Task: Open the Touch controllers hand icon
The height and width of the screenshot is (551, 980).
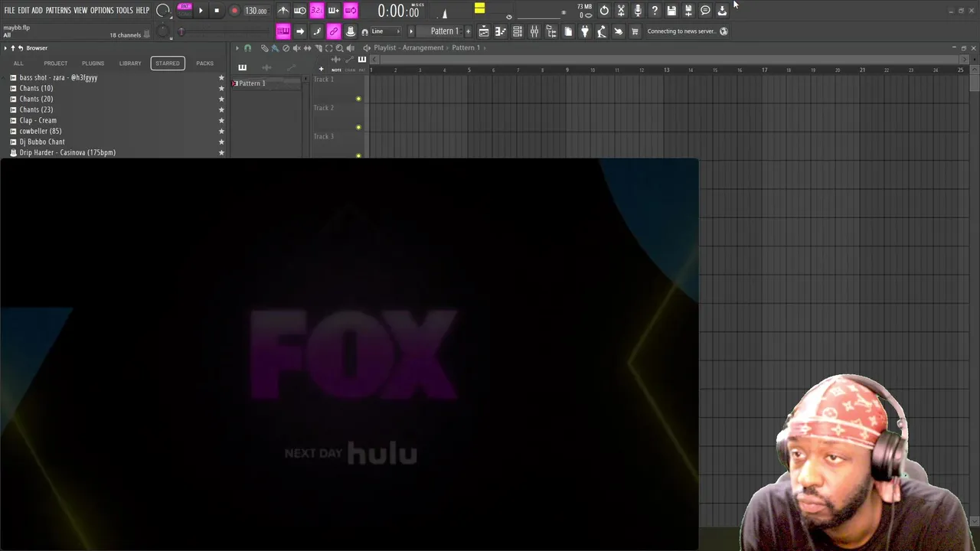Action: coord(619,31)
